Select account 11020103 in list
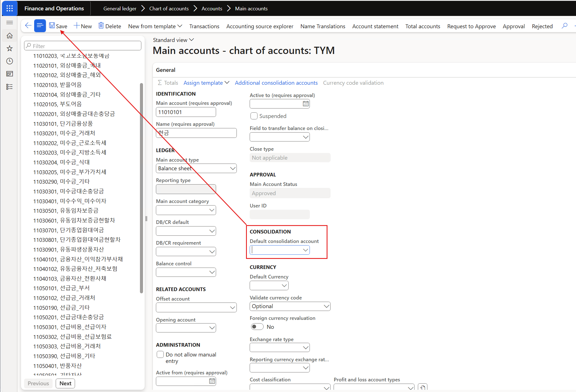This screenshot has height=392, width=576. pyautogui.click(x=57, y=85)
